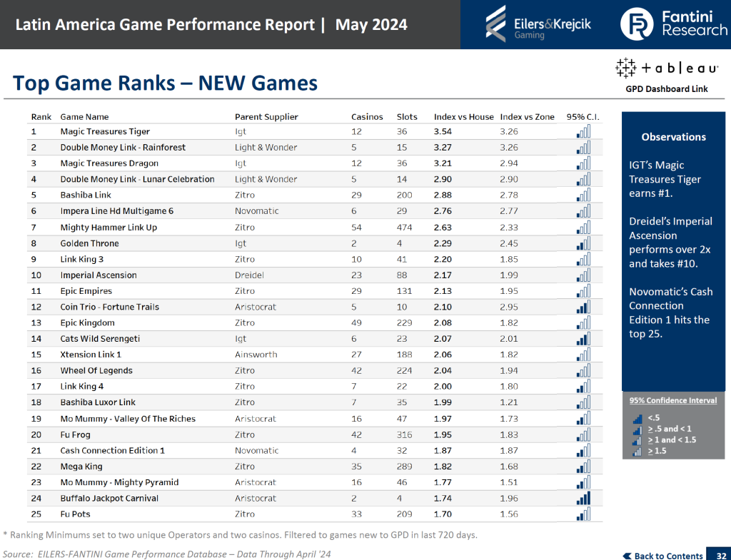Click confidence bar icon for Impera Line Hd Multigame 6
This screenshot has width=731, height=560.
[x=583, y=211]
